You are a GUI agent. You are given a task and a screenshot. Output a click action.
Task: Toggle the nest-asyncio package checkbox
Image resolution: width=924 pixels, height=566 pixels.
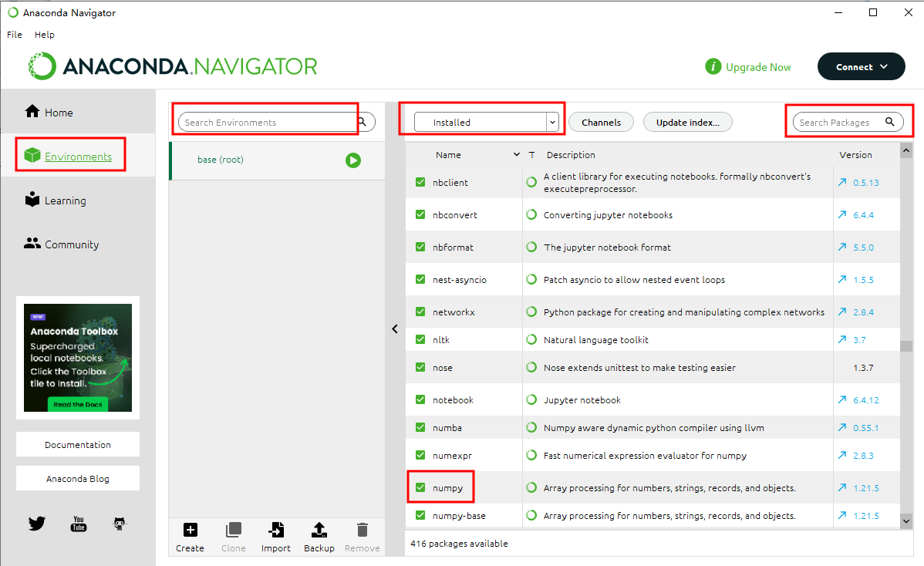pos(420,279)
